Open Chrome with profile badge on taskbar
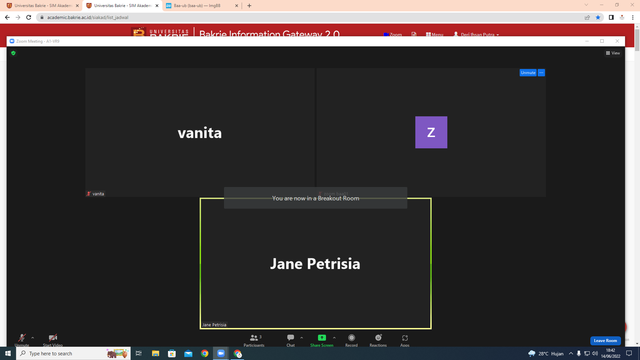640x360 pixels. coord(238,353)
